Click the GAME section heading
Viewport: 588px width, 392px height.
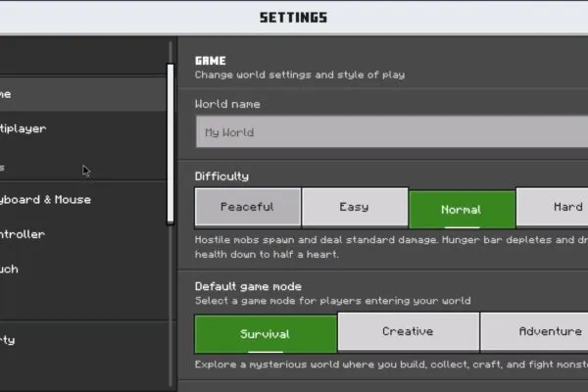tap(211, 61)
